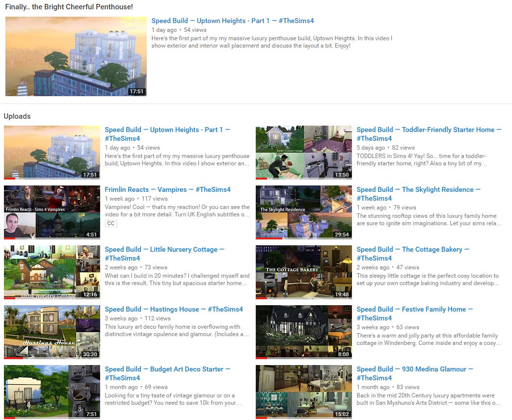Click '1 week ago • 79 views' text
The image size is (512, 420).
386,207
